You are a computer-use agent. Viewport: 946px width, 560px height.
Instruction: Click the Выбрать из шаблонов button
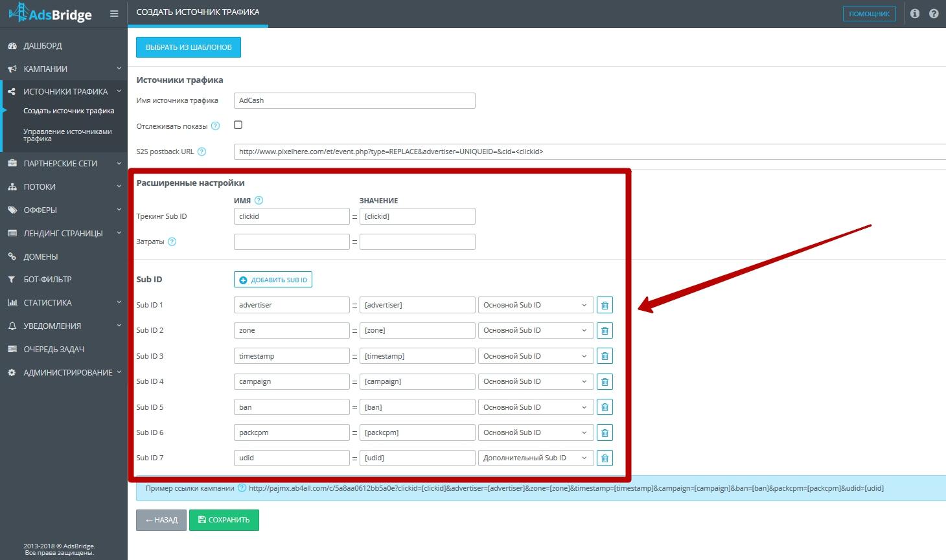click(x=189, y=47)
